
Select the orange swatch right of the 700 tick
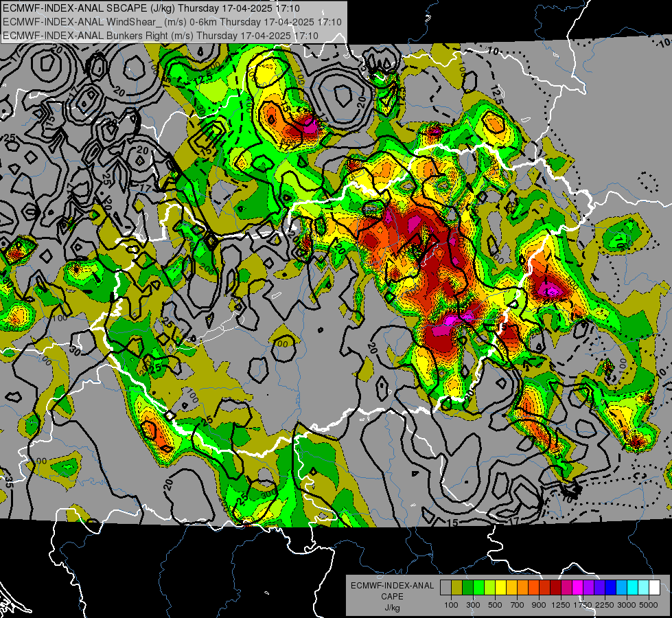point(522,588)
